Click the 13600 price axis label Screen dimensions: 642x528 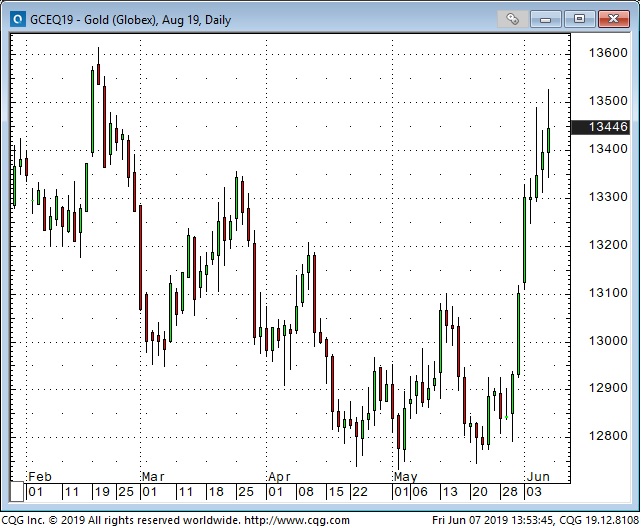point(608,53)
